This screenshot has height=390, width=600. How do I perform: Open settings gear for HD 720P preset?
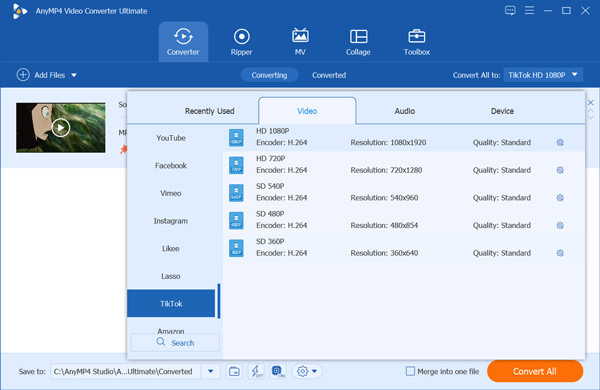560,170
